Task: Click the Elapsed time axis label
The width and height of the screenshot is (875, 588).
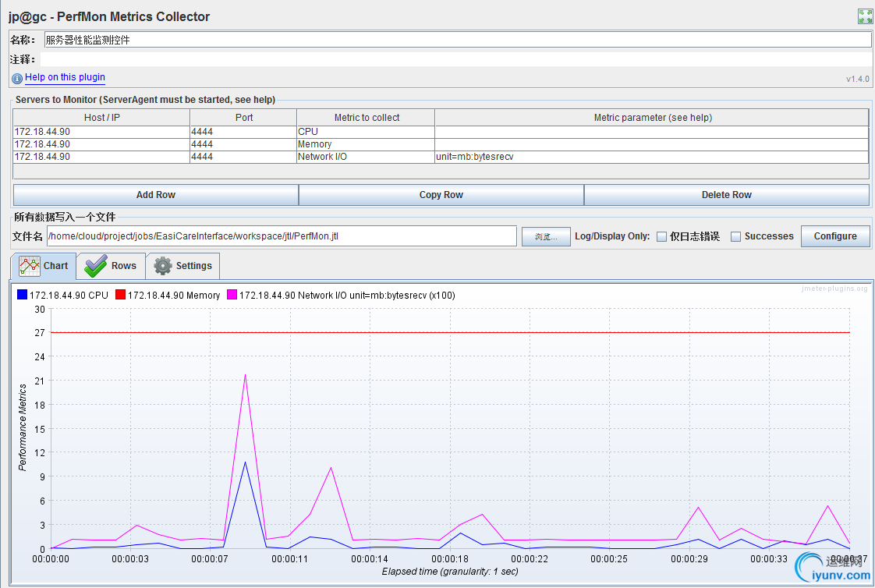Action: (450, 572)
